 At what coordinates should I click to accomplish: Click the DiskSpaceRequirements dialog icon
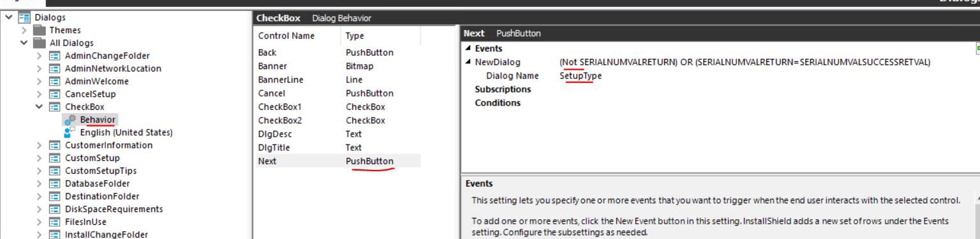tap(56, 209)
